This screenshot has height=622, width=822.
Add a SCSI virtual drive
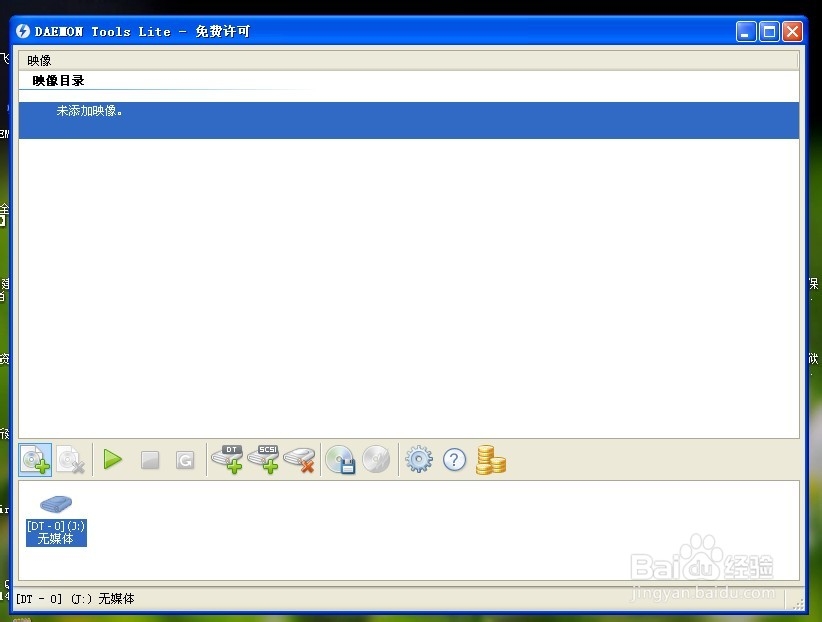click(x=263, y=459)
